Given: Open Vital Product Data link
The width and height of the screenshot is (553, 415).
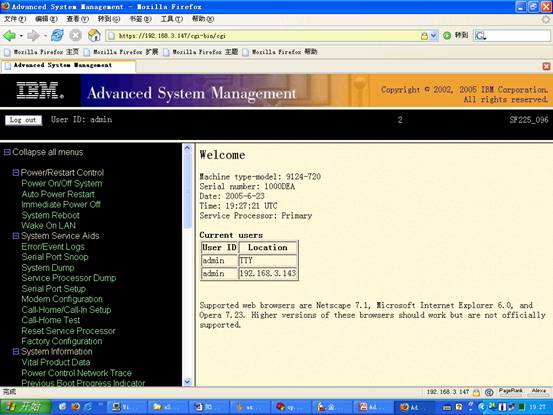Looking at the screenshot, I should [56, 362].
